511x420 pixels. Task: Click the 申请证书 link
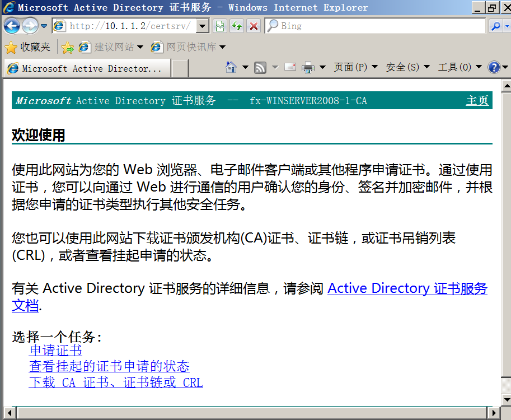[x=55, y=351]
